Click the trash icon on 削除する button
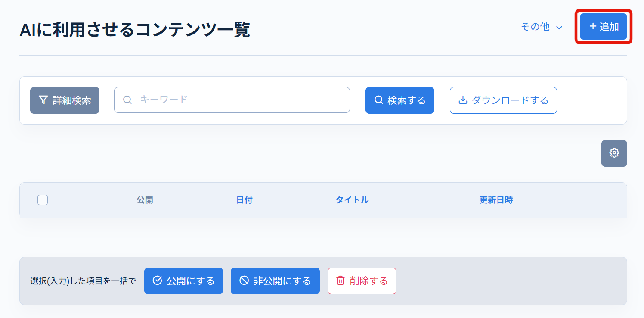The height and width of the screenshot is (318, 644). tap(340, 281)
